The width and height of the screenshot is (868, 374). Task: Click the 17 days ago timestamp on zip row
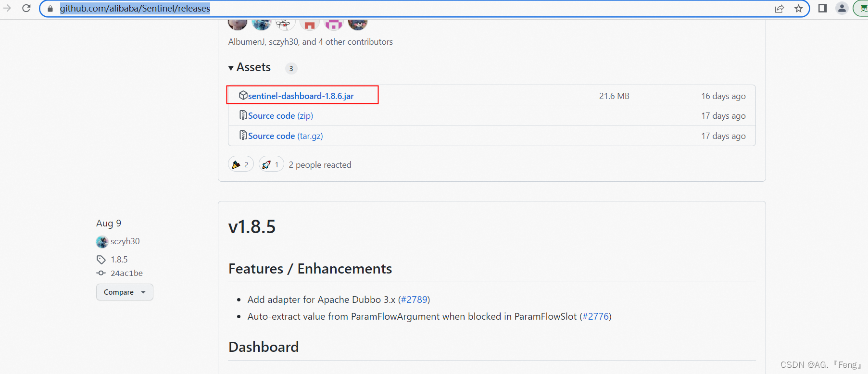723,116
